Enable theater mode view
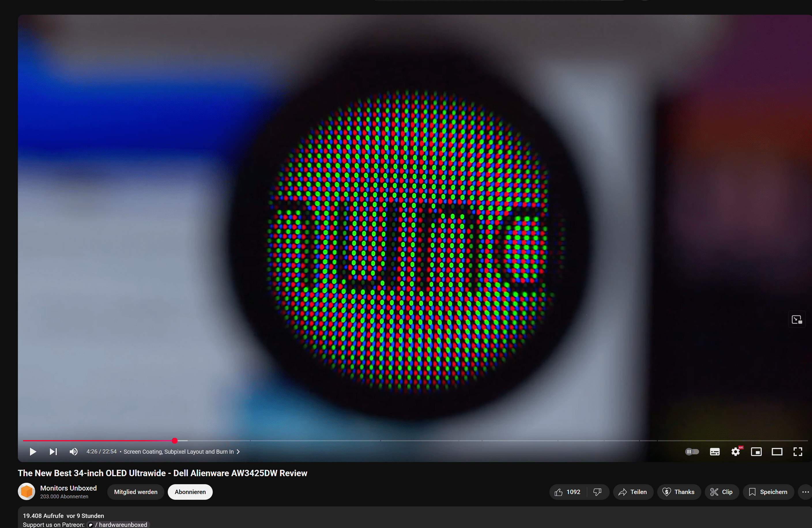 pos(777,452)
